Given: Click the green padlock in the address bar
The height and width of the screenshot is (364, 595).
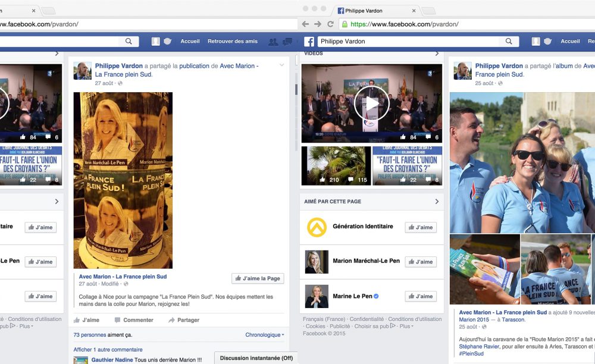Looking at the screenshot, I should 345,24.
